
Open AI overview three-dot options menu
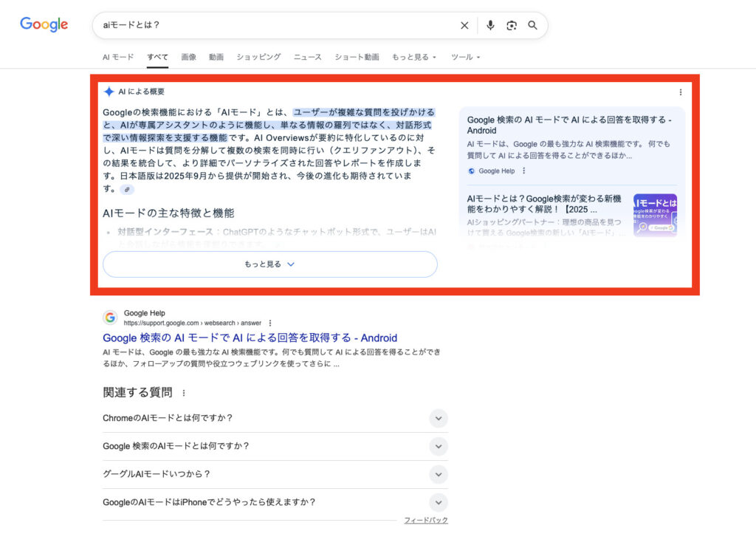680,92
